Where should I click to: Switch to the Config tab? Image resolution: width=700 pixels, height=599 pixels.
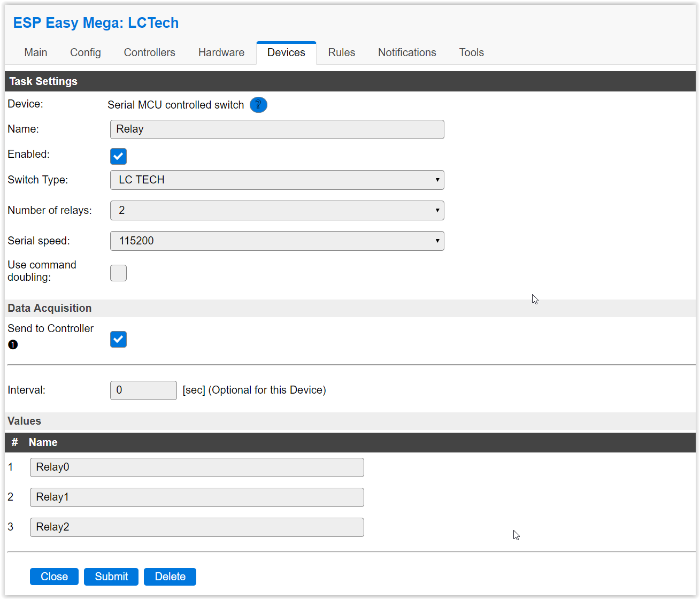tap(86, 52)
